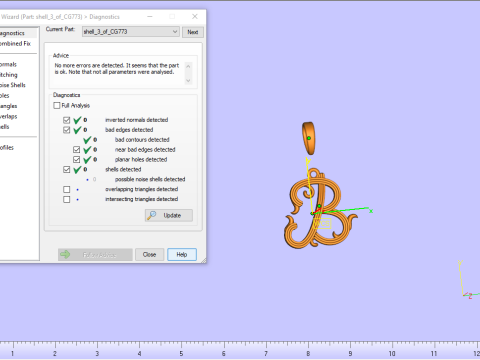
Task: Click the magnifier icon on Update
Action: pyautogui.click(x=152, y=215)
